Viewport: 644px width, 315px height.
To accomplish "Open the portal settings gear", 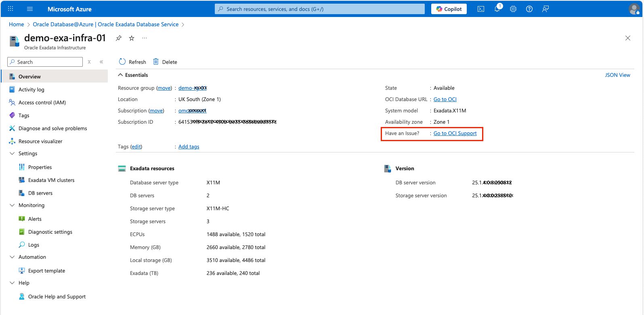I will pyautogui.click(x=513, y=9).
